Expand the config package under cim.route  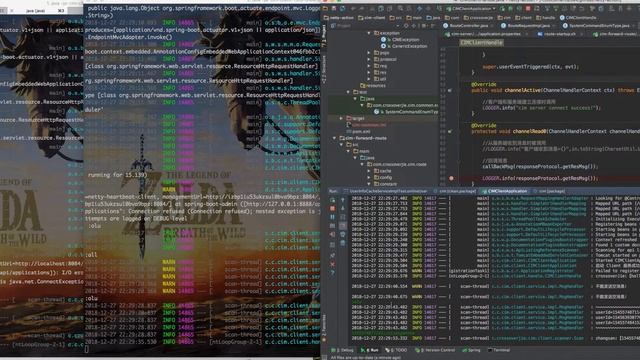369,177
